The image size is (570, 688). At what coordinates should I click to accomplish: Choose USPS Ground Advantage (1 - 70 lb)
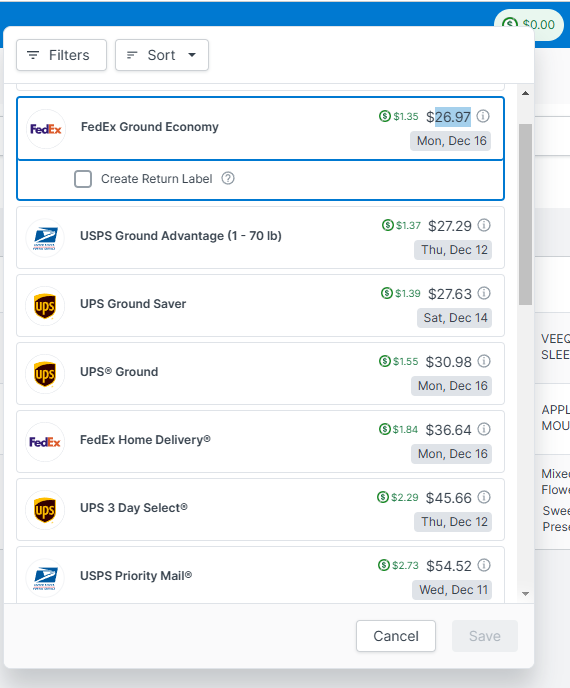[x=260, y=237]
